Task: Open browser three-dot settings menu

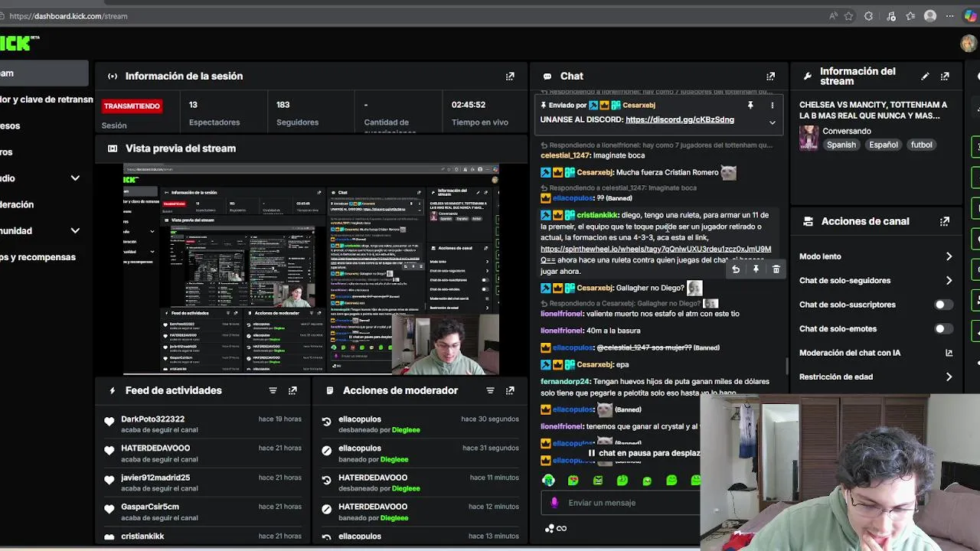Action: pos(950,16)
